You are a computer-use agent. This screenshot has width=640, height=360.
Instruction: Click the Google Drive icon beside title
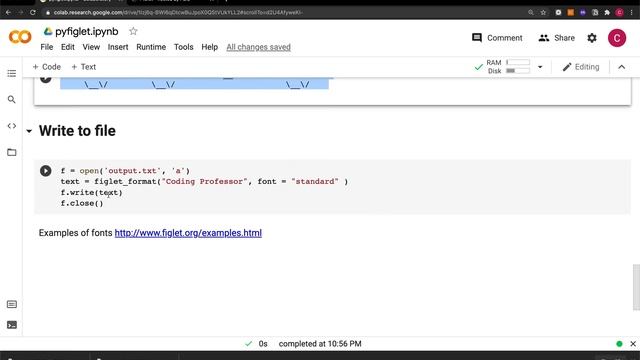48,31
